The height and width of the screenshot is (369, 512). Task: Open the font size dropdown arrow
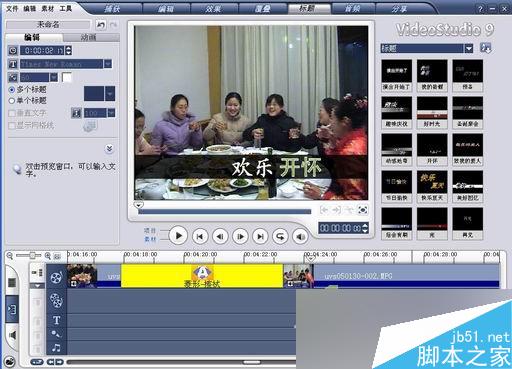(x=54, y=77)
